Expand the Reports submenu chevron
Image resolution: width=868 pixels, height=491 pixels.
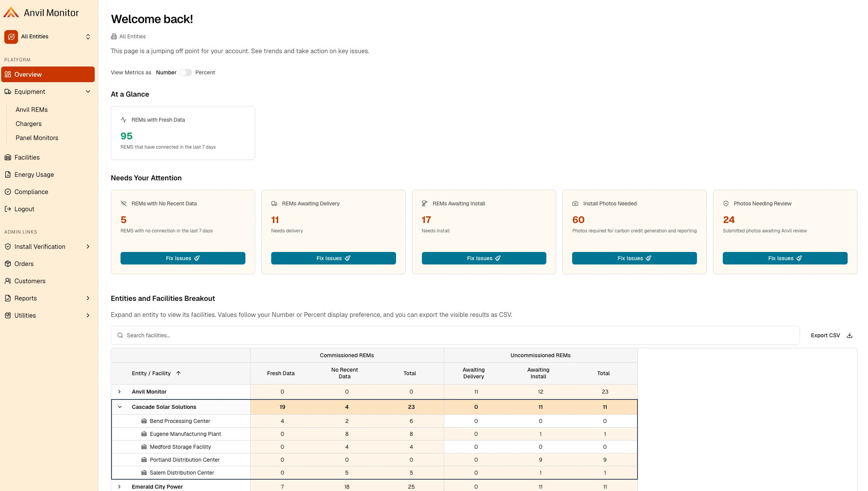(88, 298)
